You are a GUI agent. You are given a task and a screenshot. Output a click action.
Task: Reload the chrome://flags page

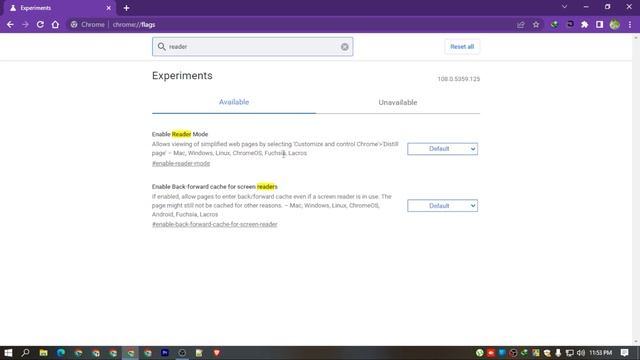40,24
